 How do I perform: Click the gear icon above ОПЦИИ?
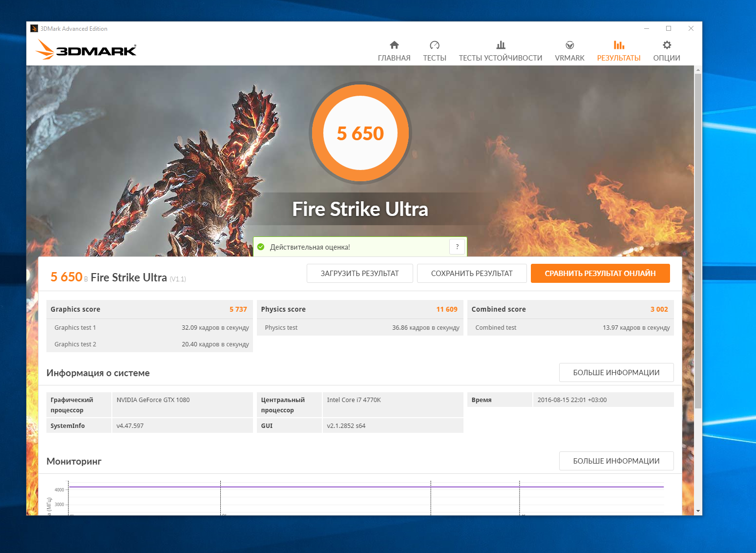click(x=667, y=45)
